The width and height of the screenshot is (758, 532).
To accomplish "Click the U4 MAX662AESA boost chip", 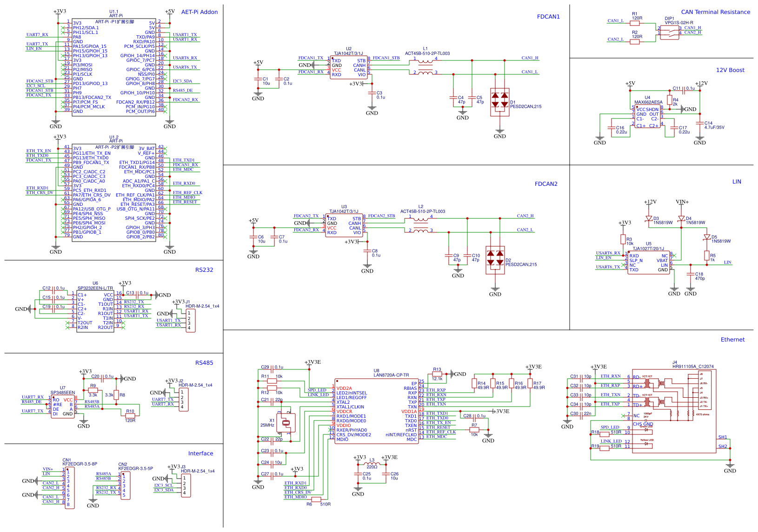I will point(648,117).
